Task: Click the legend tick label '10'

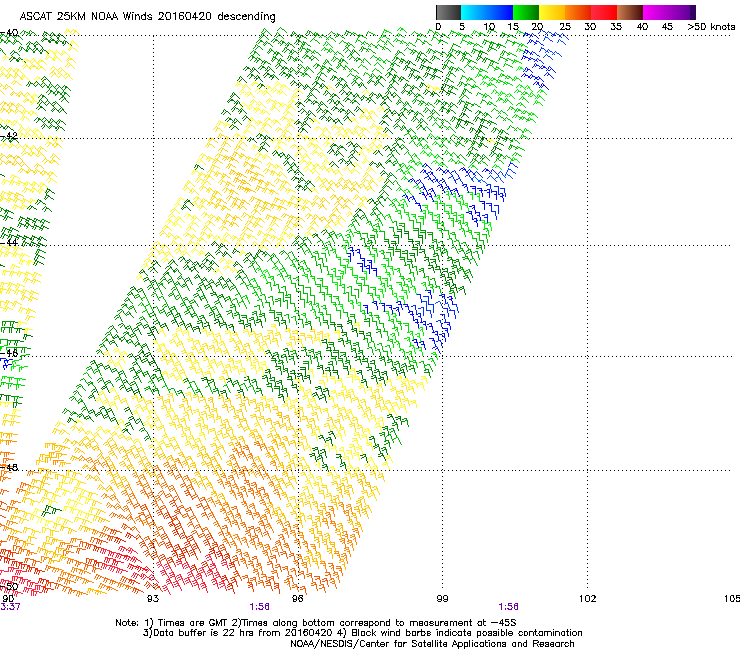Action: point(488,27)
